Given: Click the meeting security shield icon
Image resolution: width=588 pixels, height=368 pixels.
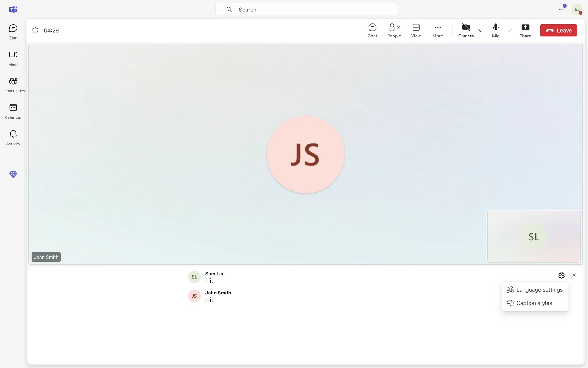Looking at the screenshot, I should [36, 30].
